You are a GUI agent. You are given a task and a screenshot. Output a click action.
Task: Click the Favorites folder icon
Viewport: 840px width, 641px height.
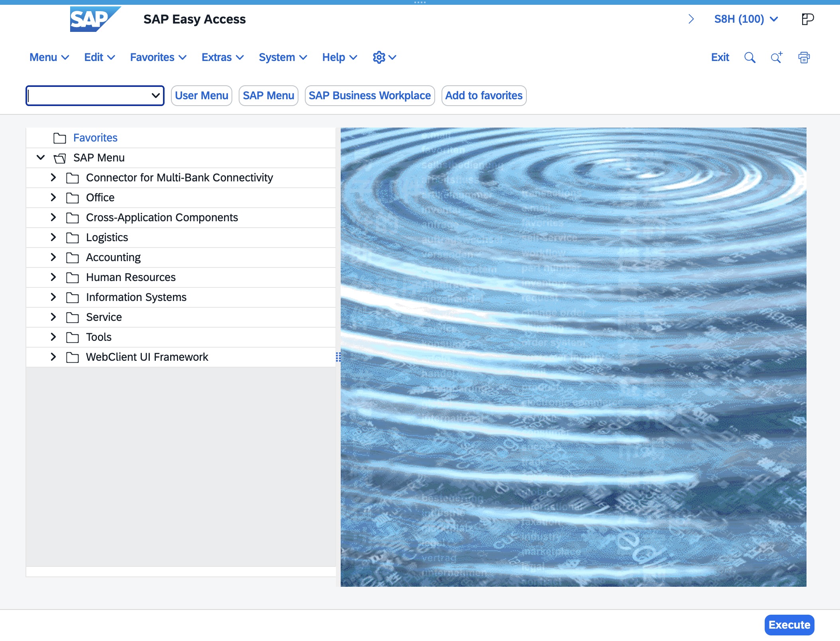pos(60,138)
